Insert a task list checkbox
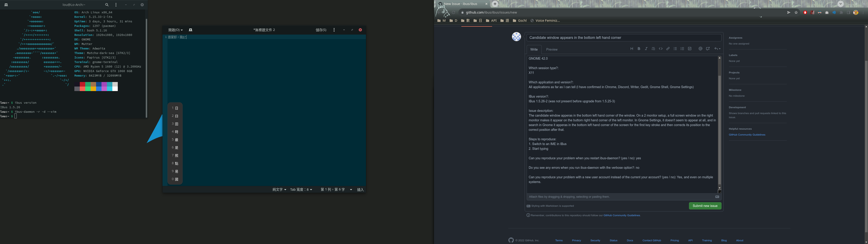 690,49
